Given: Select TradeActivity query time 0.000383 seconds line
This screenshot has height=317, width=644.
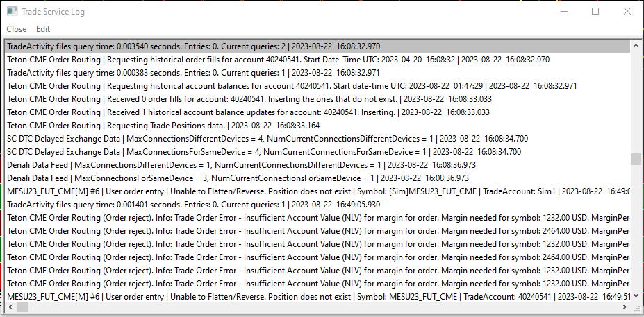Looking at the screenshot, I should (x=317, y=73).
